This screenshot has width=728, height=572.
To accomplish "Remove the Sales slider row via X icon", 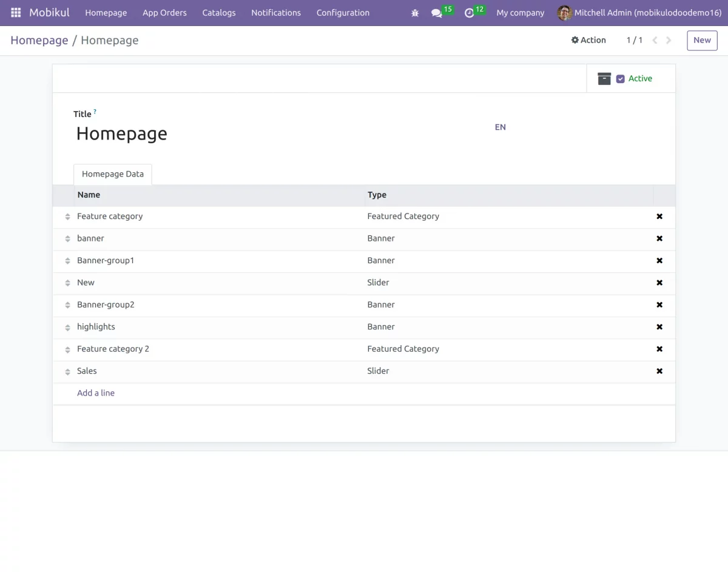I will 659,371.
